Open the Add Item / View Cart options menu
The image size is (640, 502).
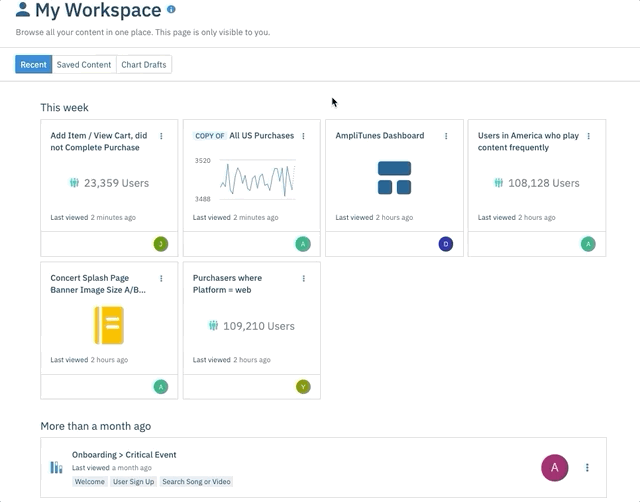click(161, 136)
